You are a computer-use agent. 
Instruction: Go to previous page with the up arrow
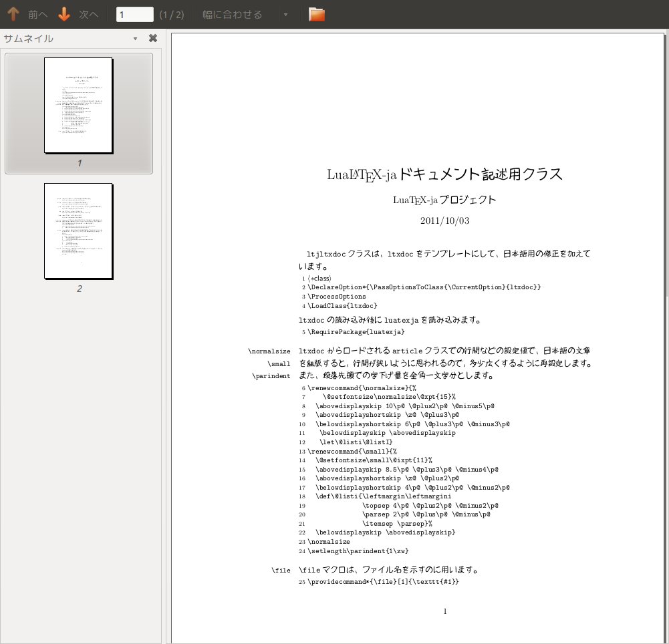point(13,14)
